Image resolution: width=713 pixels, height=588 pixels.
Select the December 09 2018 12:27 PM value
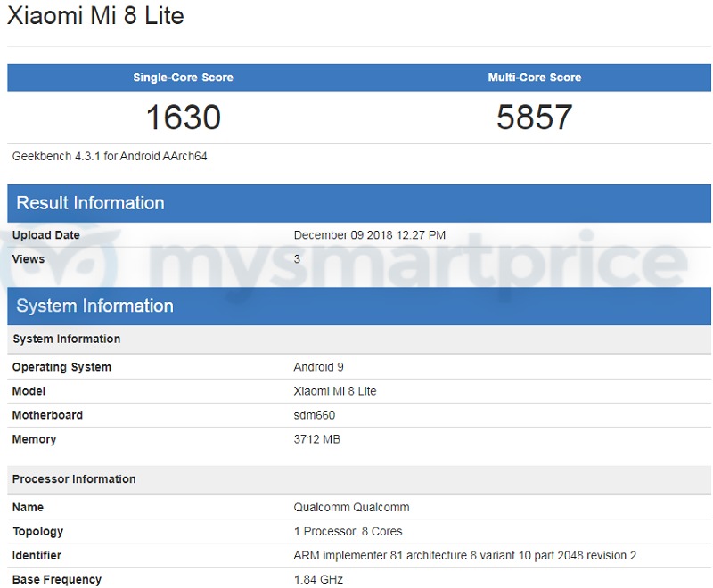click(x=370, y=235)
